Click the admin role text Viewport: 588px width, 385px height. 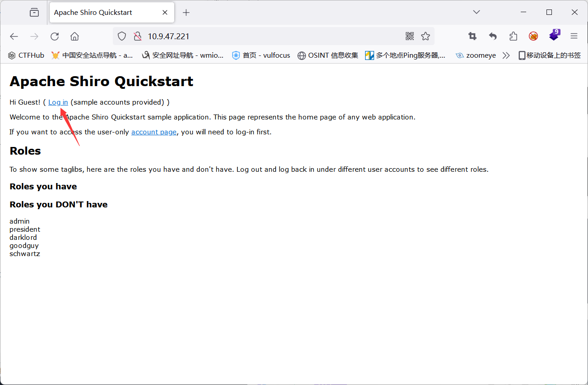[19, 221]
